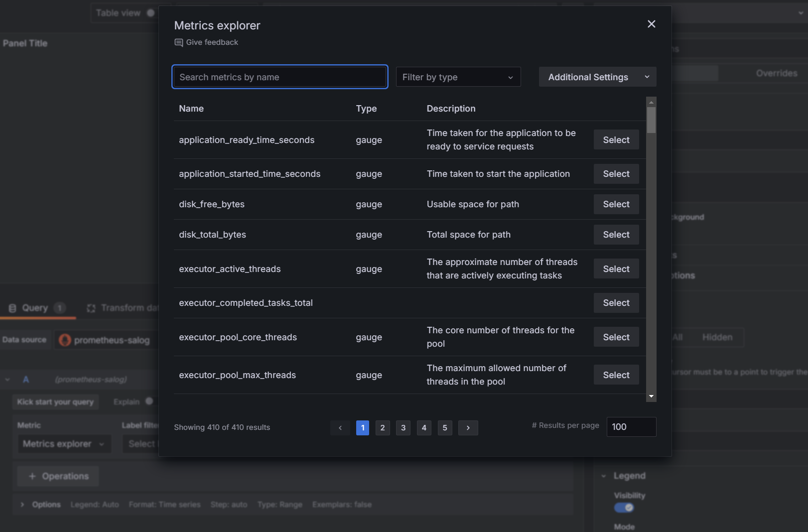Select application_ready_time_seconds metric
The width and height of the screenshot is (808, 532).
[616, 140]
